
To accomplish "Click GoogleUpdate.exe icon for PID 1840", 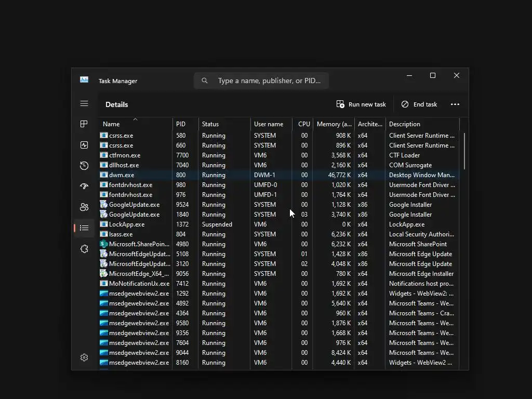I will [x=103, y=215].
